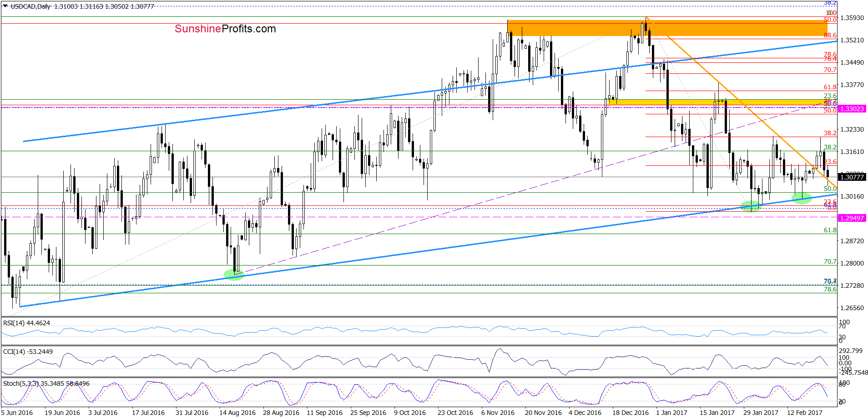This screenshot has width=868, height=419.
Task: Click the 1.28720 price axis value
Action: [x=852, y=241]
